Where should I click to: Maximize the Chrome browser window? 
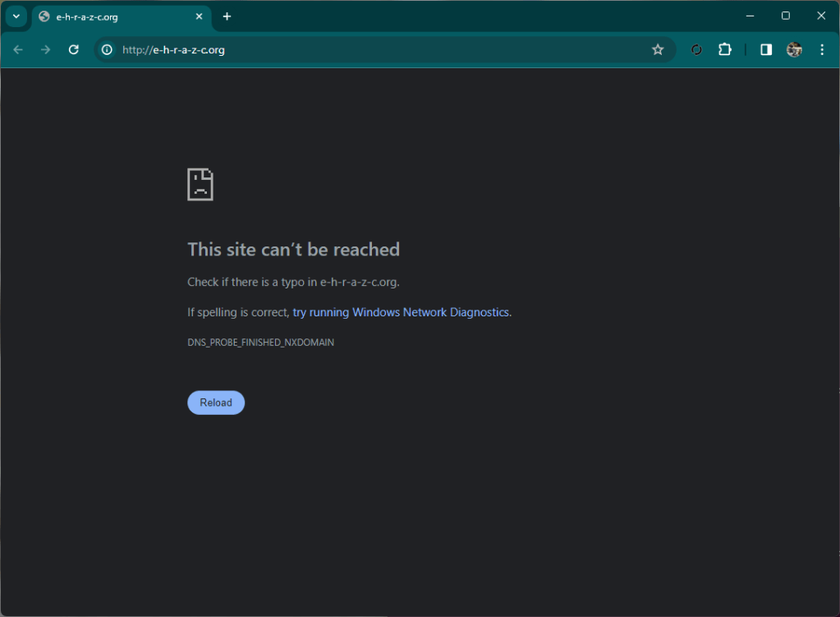pos(786,16)
